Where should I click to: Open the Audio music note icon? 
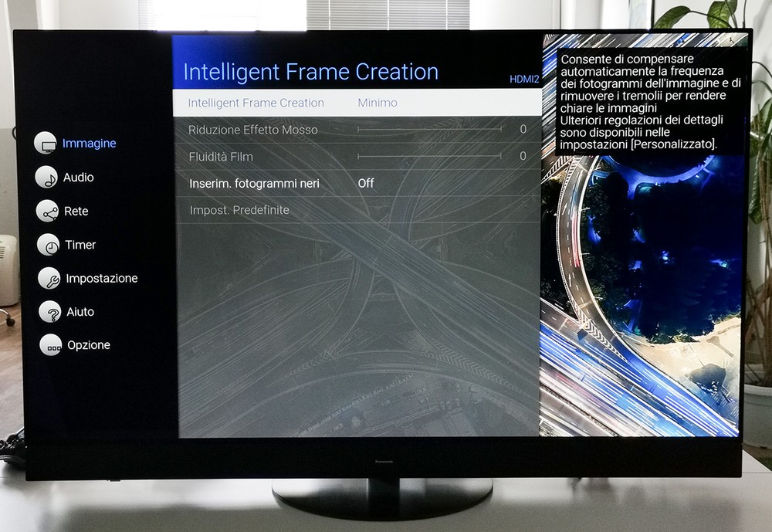tap(47, 178)
